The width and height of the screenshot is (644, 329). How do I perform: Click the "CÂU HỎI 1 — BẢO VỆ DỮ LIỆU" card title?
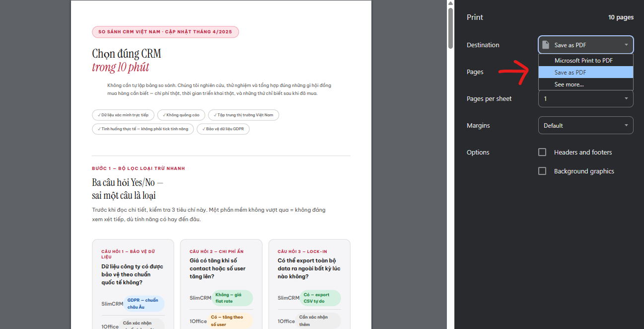tap(128, 254)
